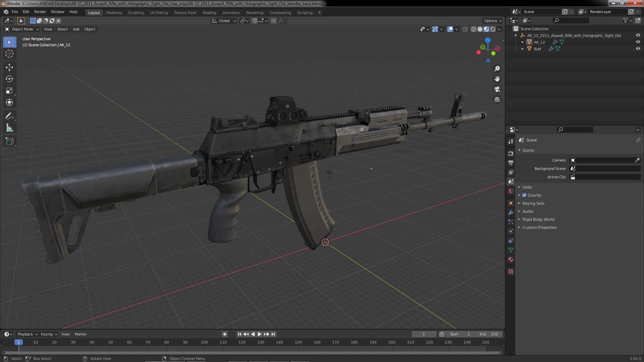The image size is (644, 362).
Task: Click the End frame field
Action: 489,334
